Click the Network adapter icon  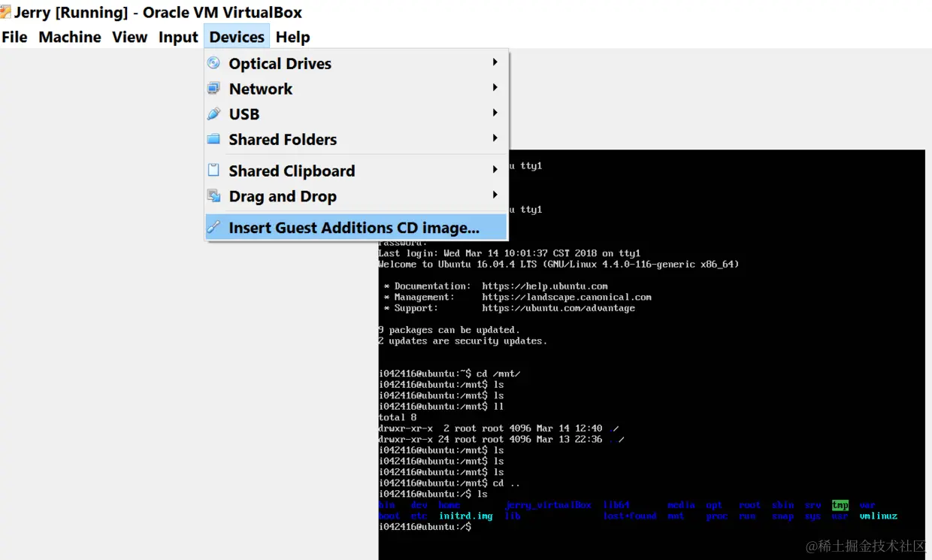(x=214, y=89)
